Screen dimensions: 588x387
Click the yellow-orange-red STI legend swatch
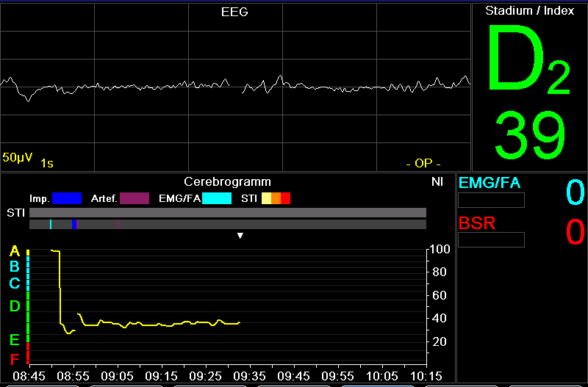(276, 198)
